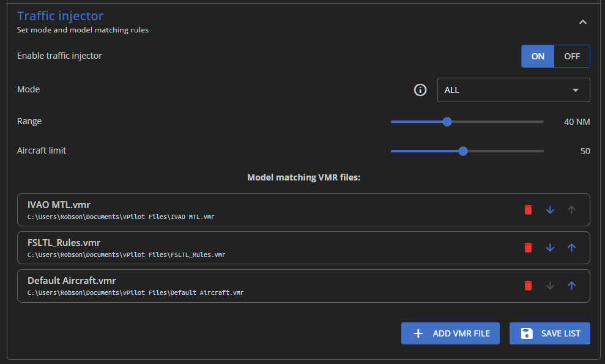Delete the IVAO MTL.vmr entry
605x364 pixels.
(528, 210)
